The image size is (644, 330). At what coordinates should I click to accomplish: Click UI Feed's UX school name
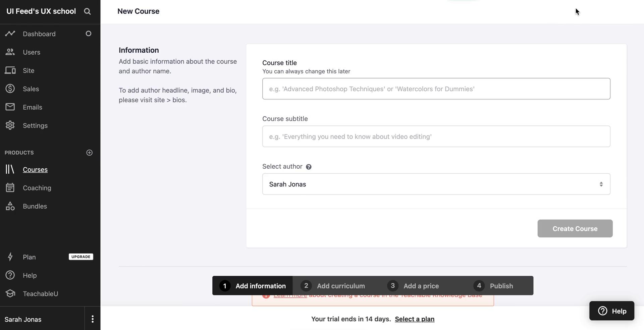(41, 11)
